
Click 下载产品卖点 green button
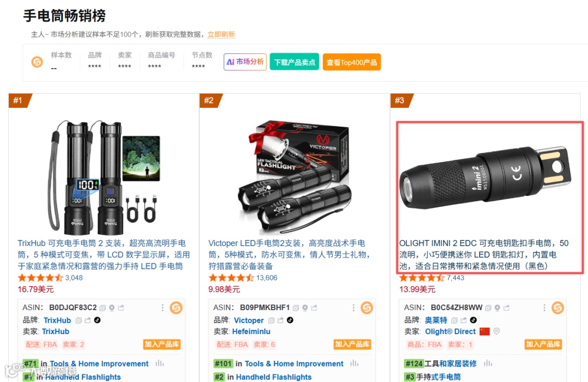point(295,62)
